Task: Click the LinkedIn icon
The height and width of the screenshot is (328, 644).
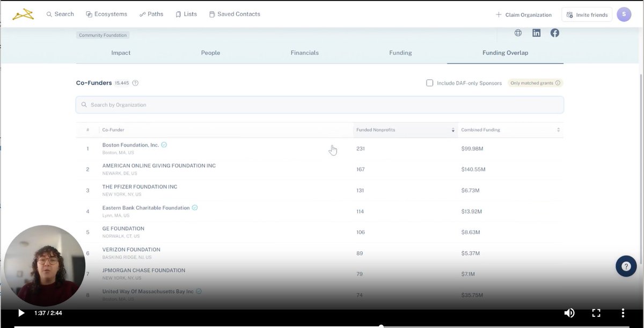Action: [536, 33]
